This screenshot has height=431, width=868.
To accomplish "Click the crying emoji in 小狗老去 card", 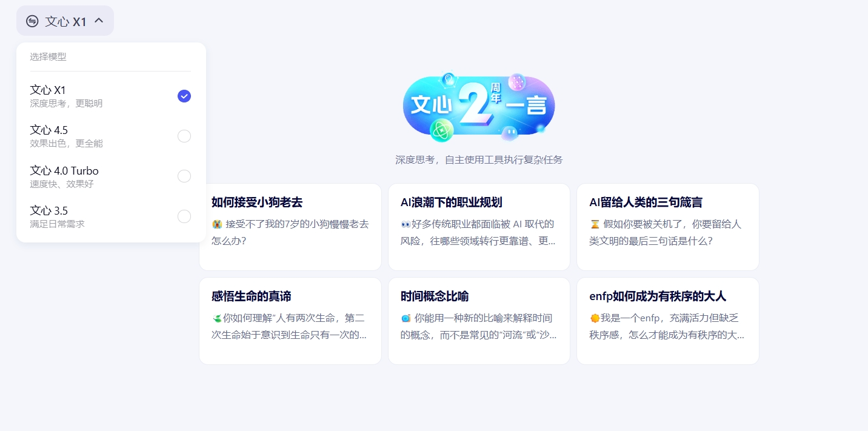I will point(217,224).
